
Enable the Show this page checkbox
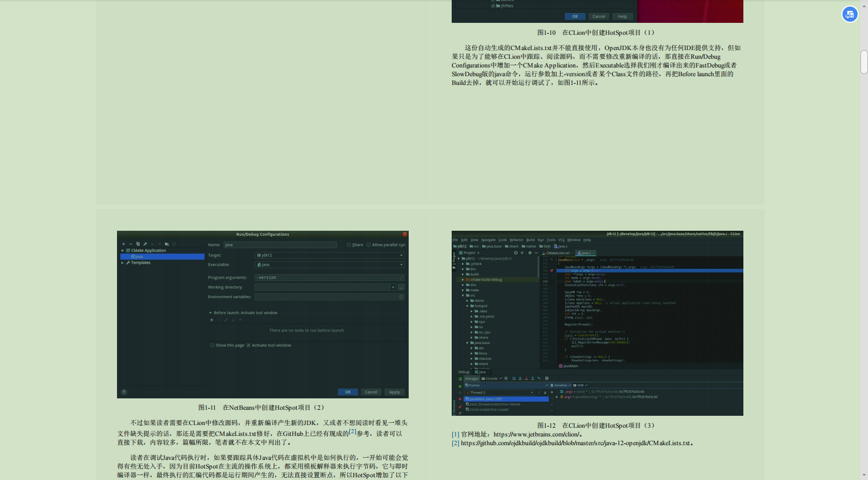(x=212, y=345)
